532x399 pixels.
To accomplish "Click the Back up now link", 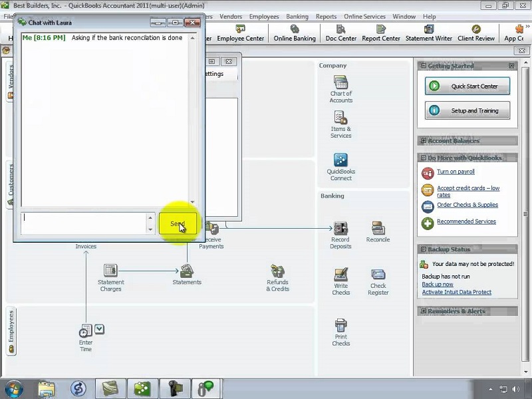I will tap(437, 284).
